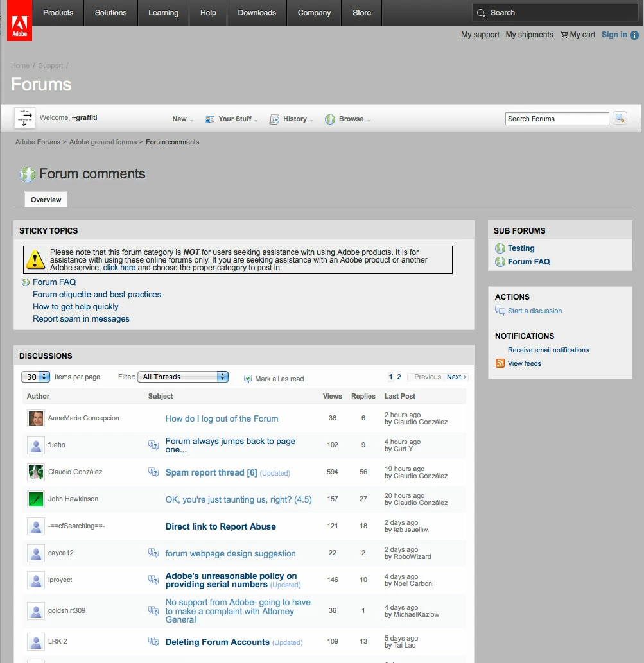Select the Overview tab

pyautogui.click(x=46, y=200)
